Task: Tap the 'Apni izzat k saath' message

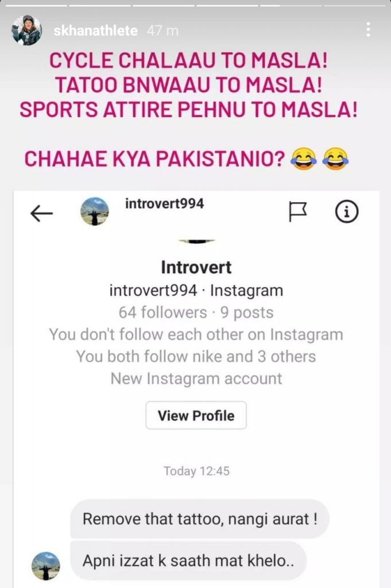Action: [x=188, y=561]
